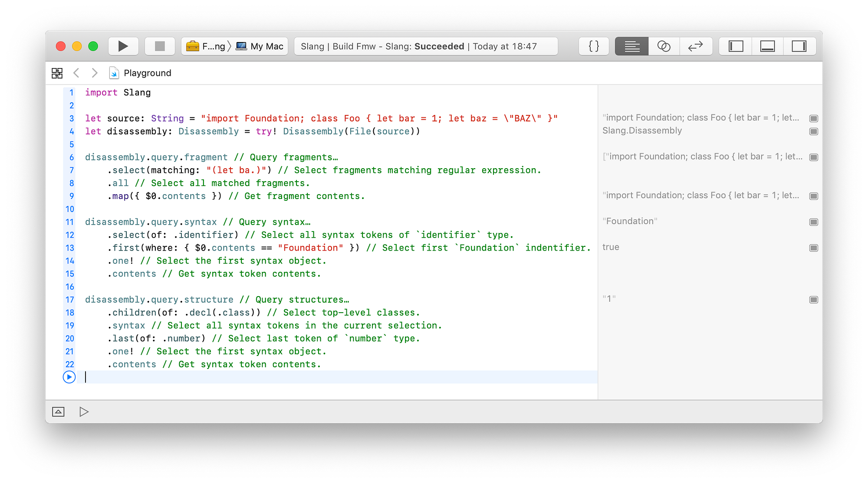Viewport: 868px width, 483px height.
Task: Show the Standard Editor
Action: (x=631, y=46)
